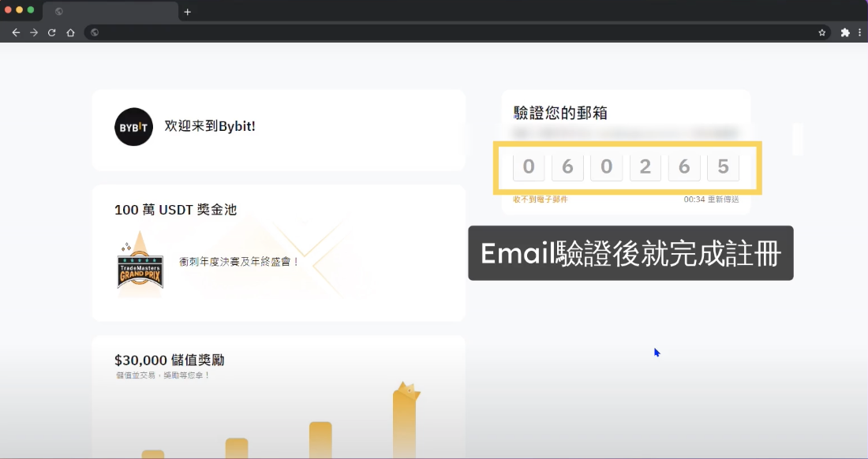
Task: Click the macOS green maximize window button
Action: pos(31,10)
